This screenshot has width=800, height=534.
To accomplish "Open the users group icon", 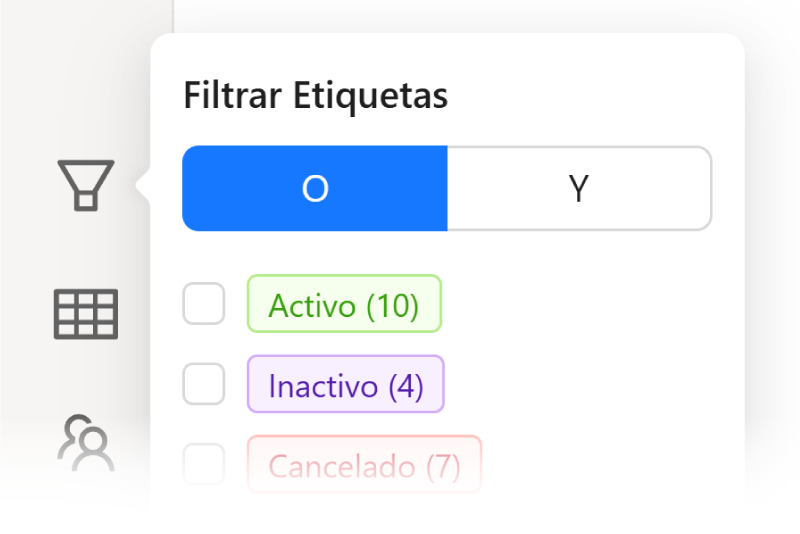I will [x=86, y=443].
